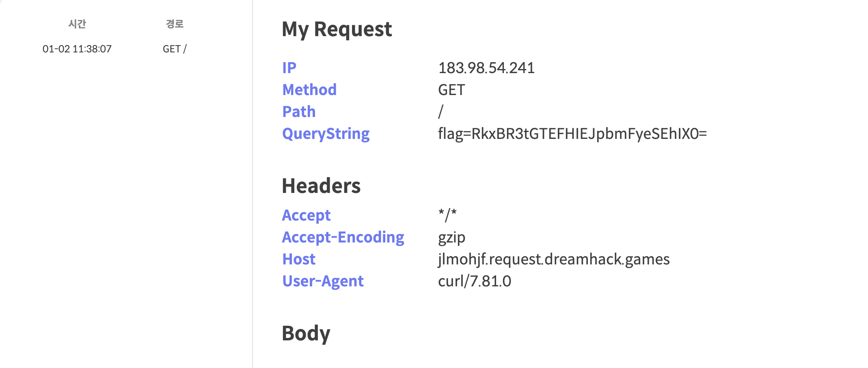Click the Headers section heading
The height and width of the screenshot is (368, 868).
pyautogui.click(x=321, y=186)
